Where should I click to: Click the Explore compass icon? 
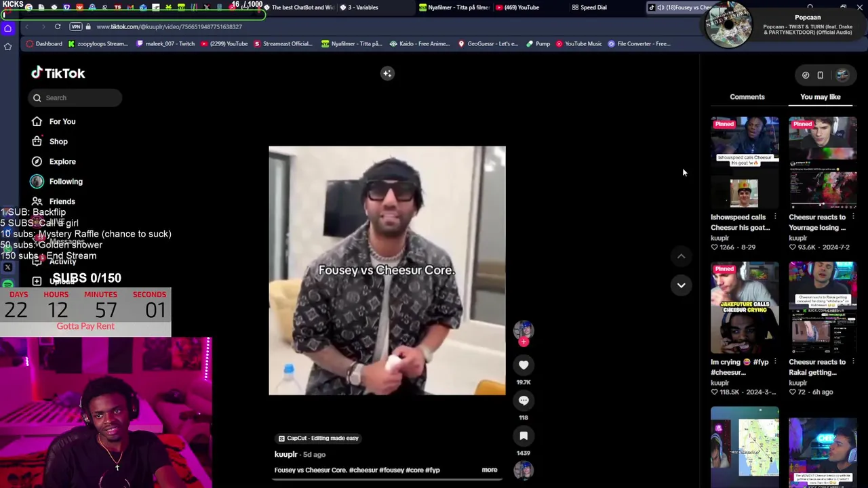pos(37,161)
